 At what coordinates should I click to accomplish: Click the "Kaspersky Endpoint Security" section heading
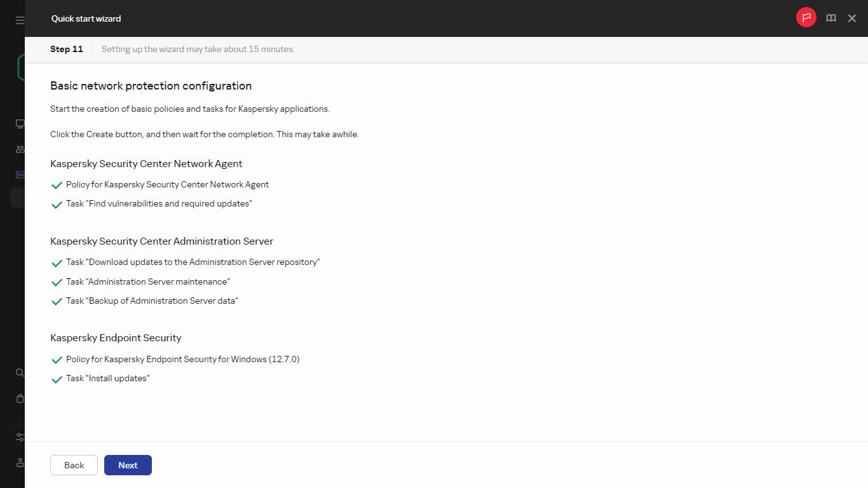coord(116,337)
